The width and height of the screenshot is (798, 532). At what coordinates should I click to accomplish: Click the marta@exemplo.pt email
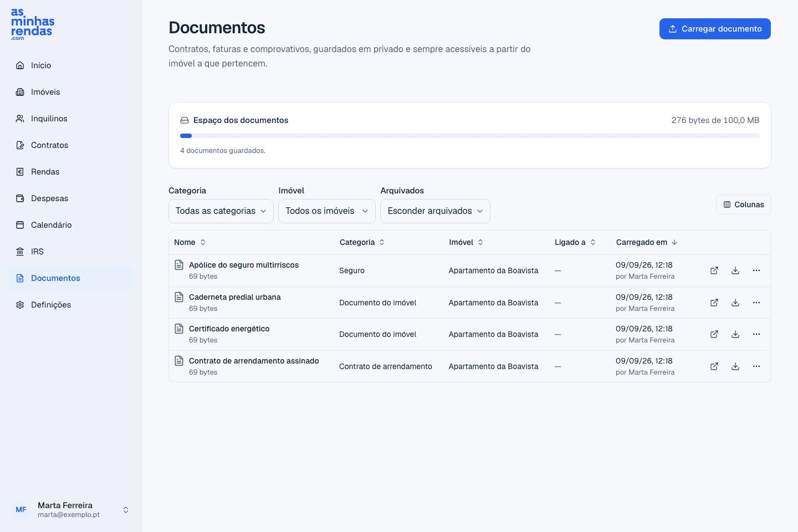69,515
